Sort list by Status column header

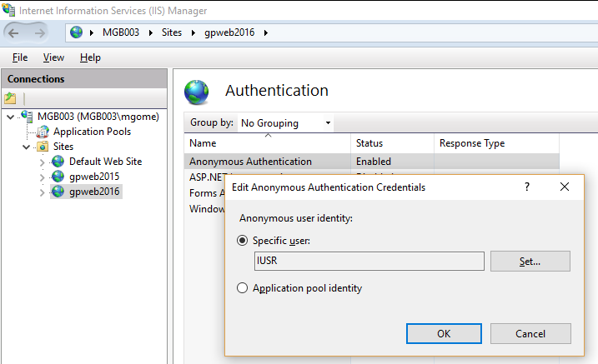tap(393, 143)
